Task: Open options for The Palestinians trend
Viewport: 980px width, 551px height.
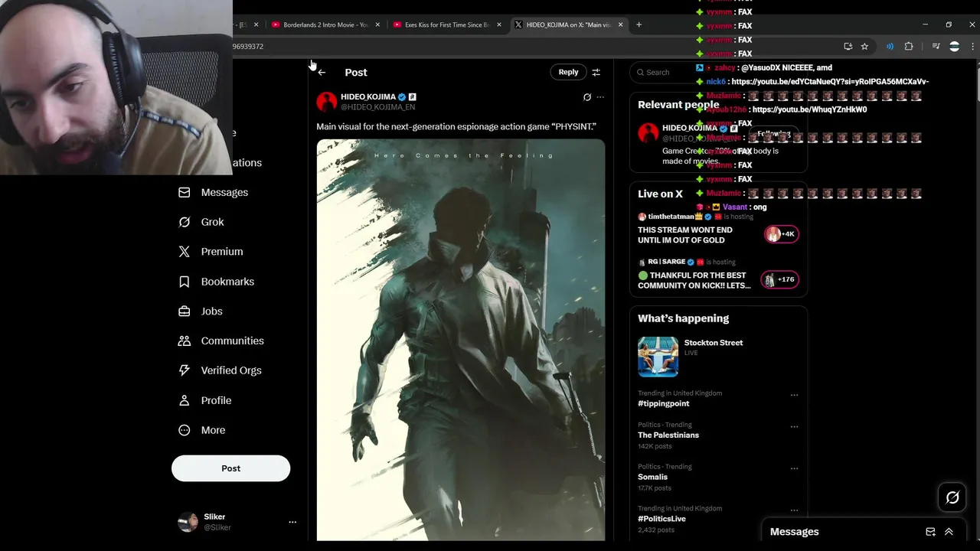Action: pos(794,426)
